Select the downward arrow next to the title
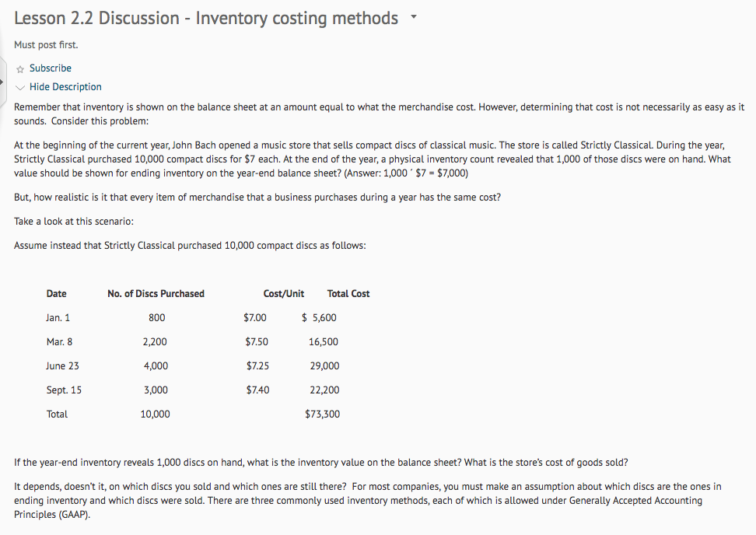Image resolution: width=756 pixels, height=535 pixels. pyautogui.click(x=414, y=16)
